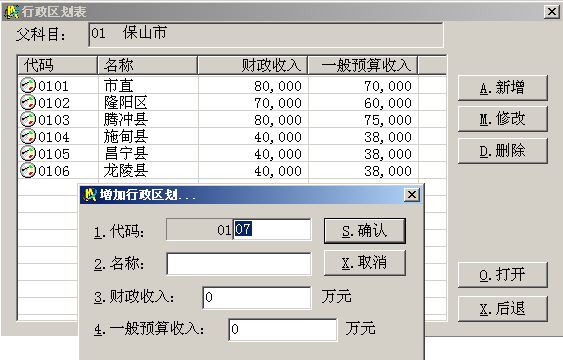Viewport: 563px width, 360px height.
Task: Click the 一般预算收入 column header
Action: point(363,65)
